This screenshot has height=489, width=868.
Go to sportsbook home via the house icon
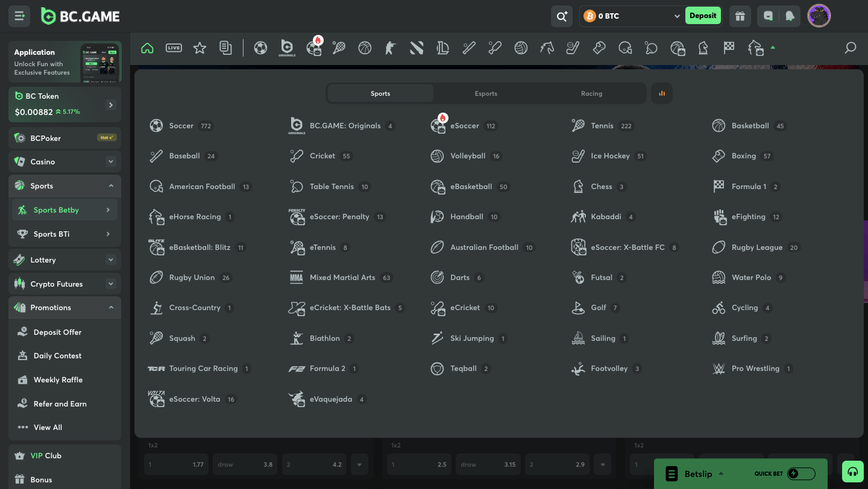coord(147,48)
